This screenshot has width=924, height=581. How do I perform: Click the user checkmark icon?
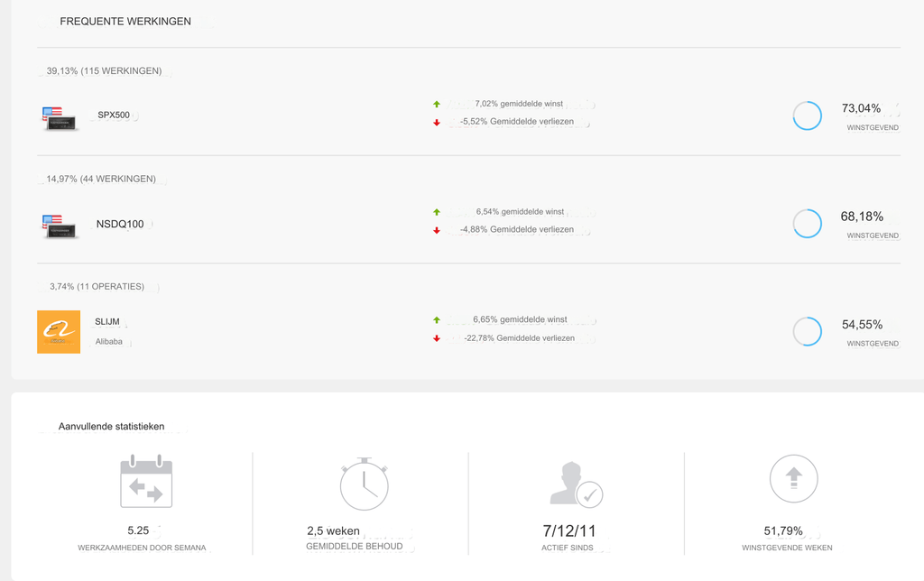[x=576, y=484]
